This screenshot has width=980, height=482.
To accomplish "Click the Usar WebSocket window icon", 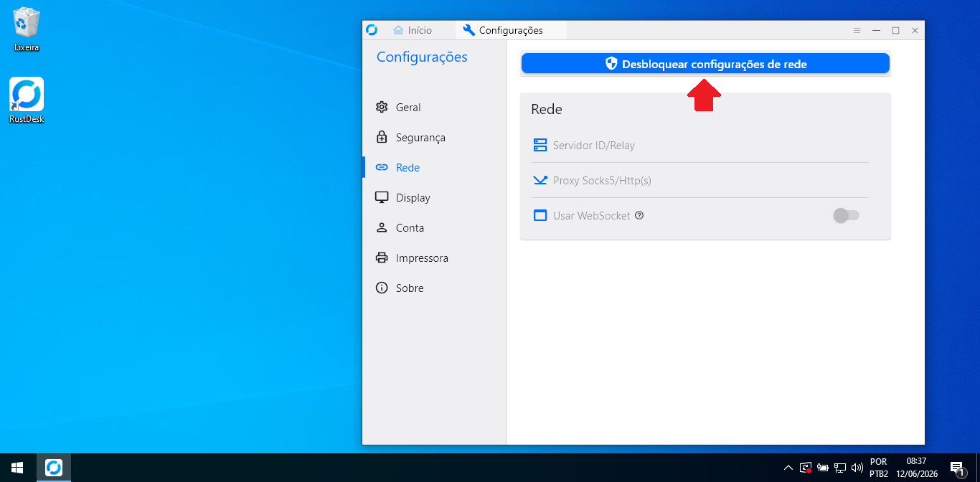I will 540,215.
